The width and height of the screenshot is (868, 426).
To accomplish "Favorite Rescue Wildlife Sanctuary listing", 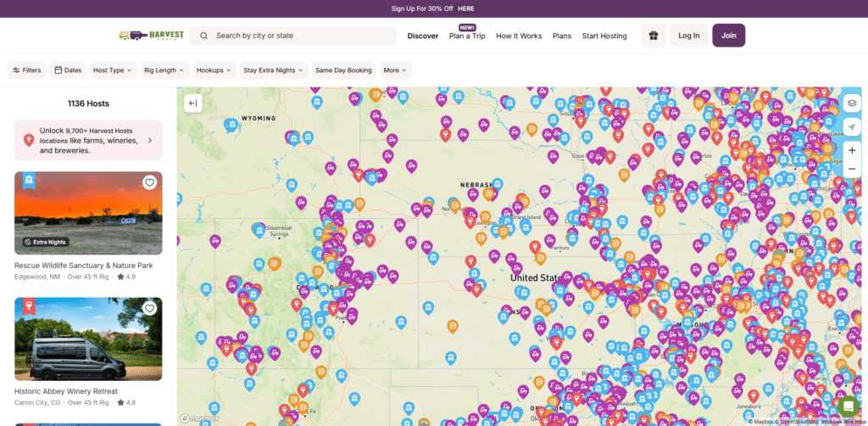I will click(150, 182).
